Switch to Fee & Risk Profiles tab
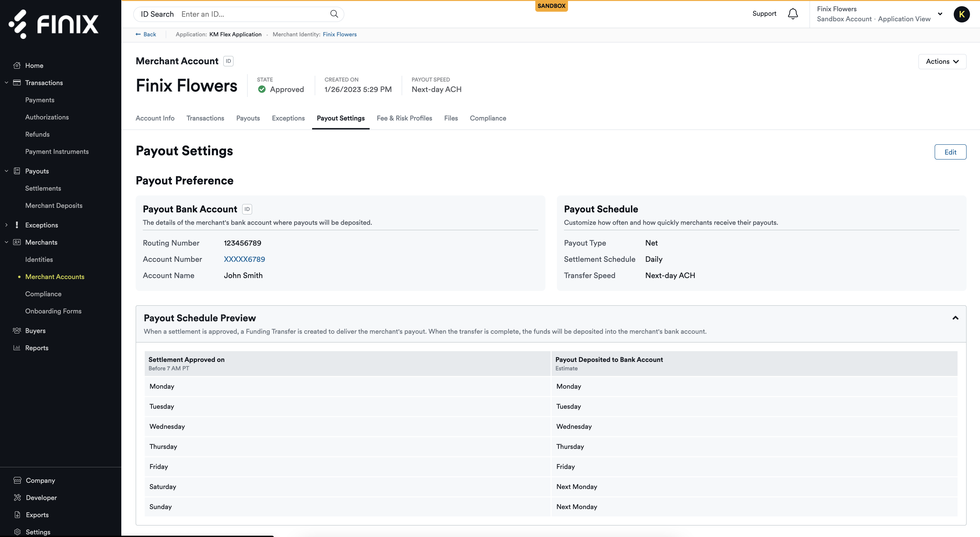The image size is (980, 537). click(x=404, y=118)
